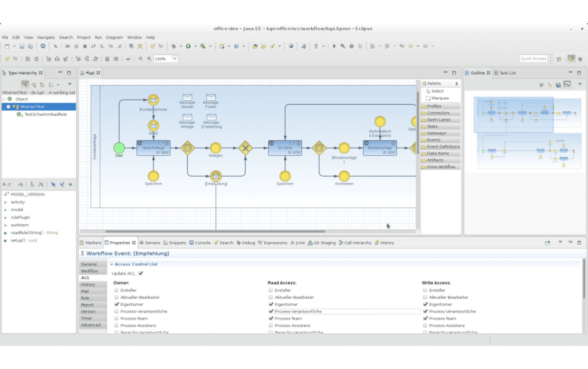Open the Diagram menu
Viewport: 588px width, 369px height.
point(114,37)
